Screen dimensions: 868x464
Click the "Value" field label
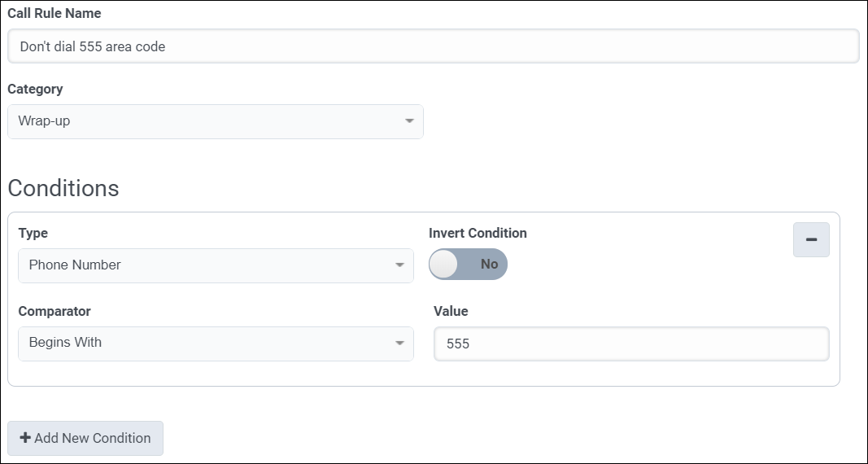(451, 311)
